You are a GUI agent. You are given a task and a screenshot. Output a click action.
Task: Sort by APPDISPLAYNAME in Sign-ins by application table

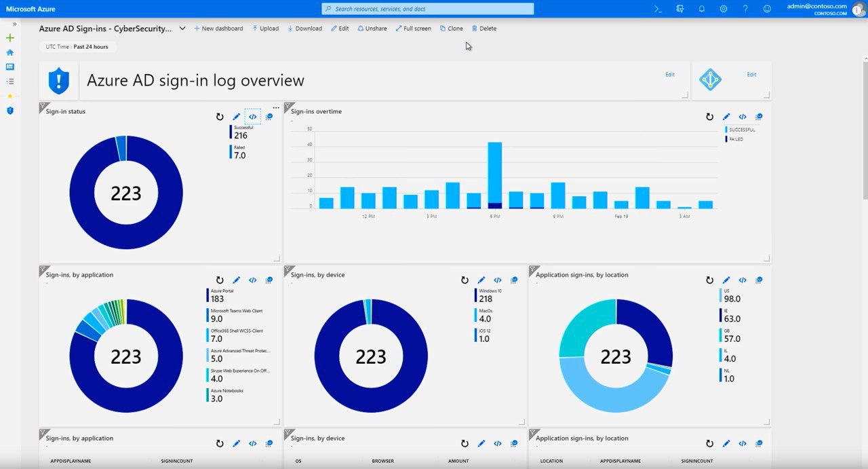71,461
